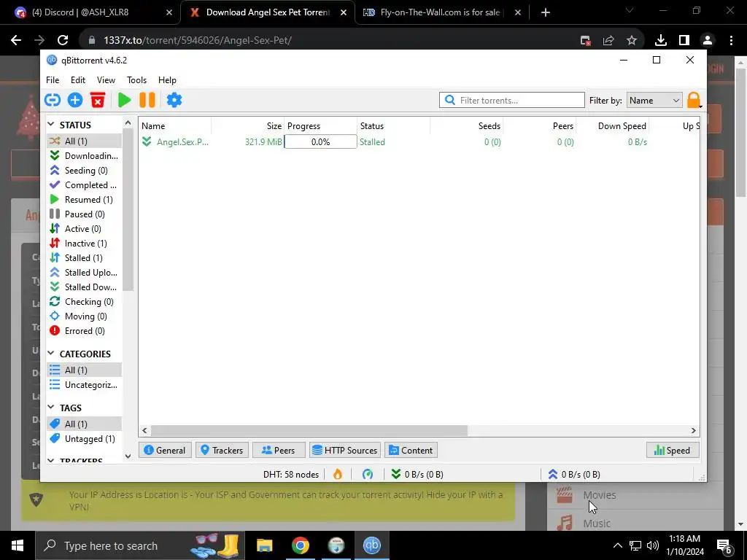This screenshot has height=560, width=747.
Task: Bookmark page with Chrome star icon
Action: [632, 41]
